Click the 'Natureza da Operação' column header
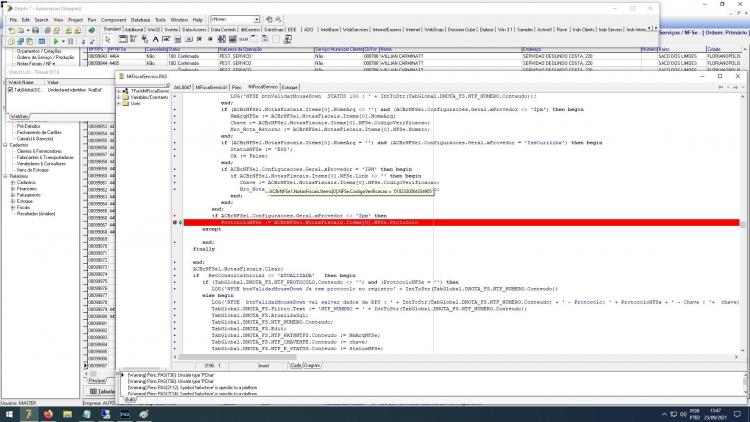This screenshot has width=750, height=422. click(265, 49)
